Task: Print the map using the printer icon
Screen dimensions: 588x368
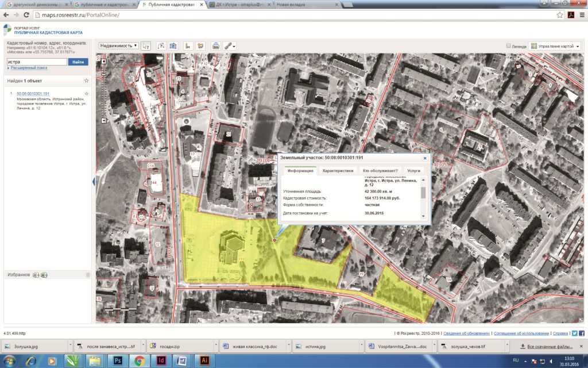Action: 216,46
